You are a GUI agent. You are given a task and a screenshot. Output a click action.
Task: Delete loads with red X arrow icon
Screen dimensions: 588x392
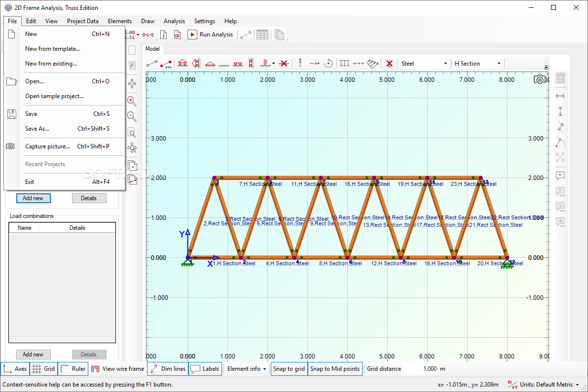tap(389, 64)
